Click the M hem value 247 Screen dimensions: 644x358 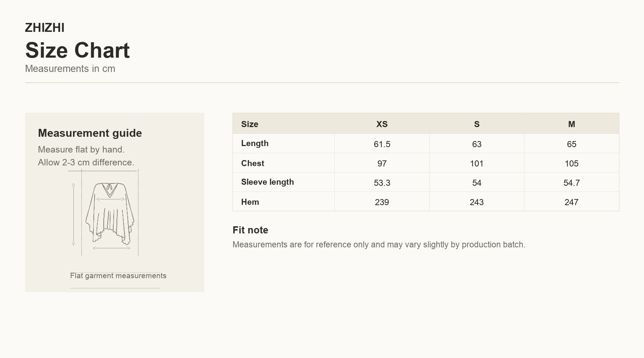tap(571, 202)
